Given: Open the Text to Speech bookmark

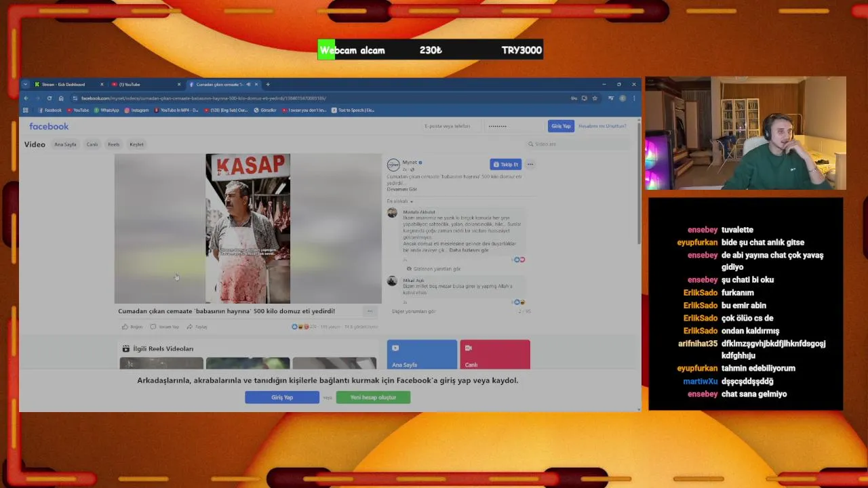Looking at the screenshot, I should point(353,110).
